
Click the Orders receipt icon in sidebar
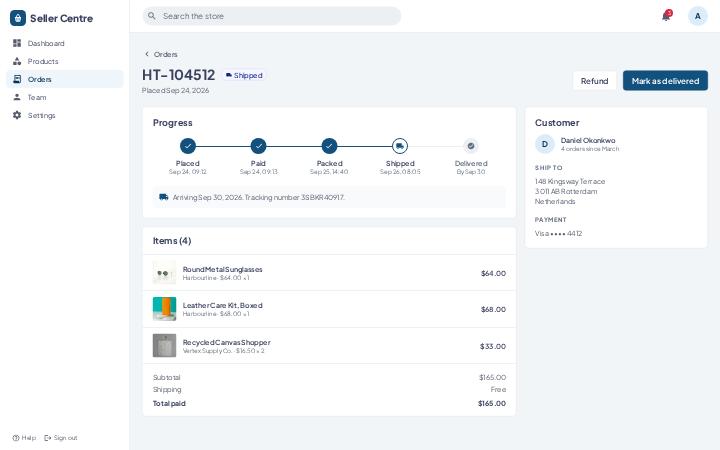click(x=17, y=79)
